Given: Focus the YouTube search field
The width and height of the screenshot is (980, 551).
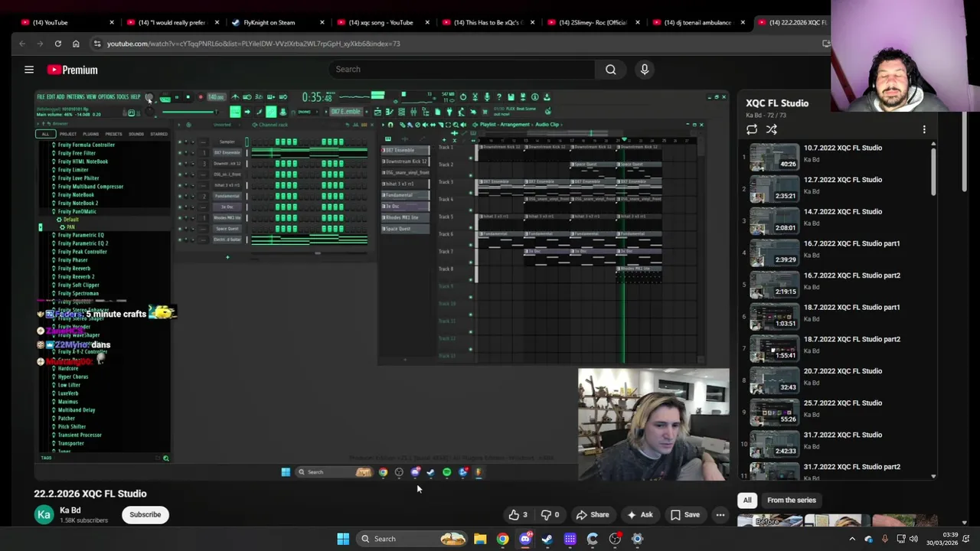Looking at the screenshot, I should pos(462,70).
